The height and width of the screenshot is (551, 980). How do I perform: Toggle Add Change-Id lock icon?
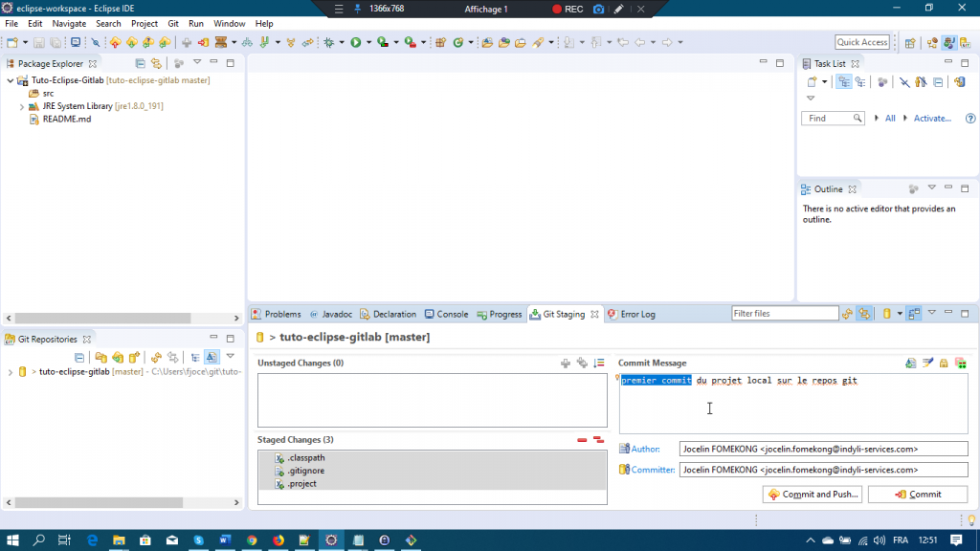point(944,363)
